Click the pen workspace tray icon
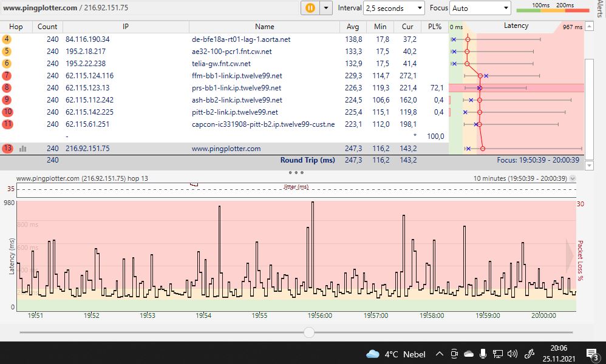 529,354
